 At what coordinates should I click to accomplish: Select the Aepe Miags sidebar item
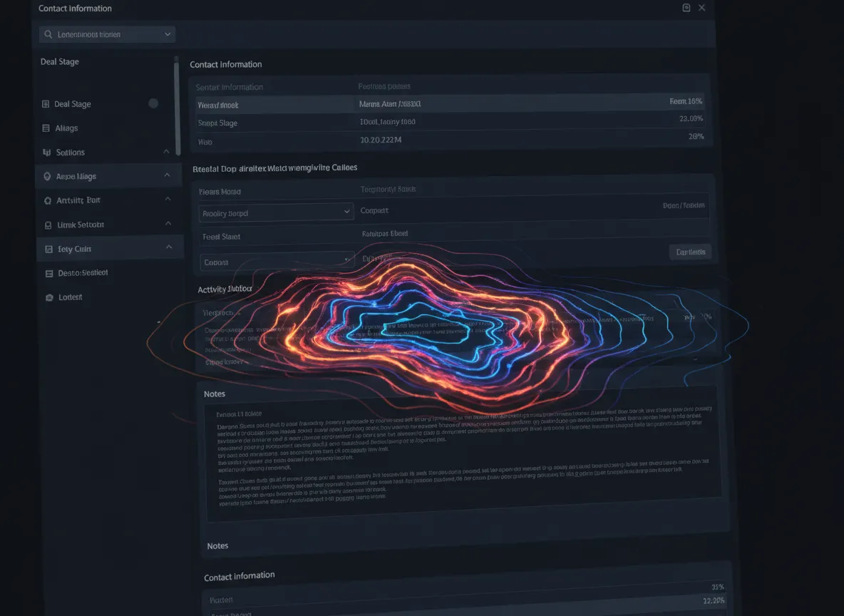tap(109, 176)
